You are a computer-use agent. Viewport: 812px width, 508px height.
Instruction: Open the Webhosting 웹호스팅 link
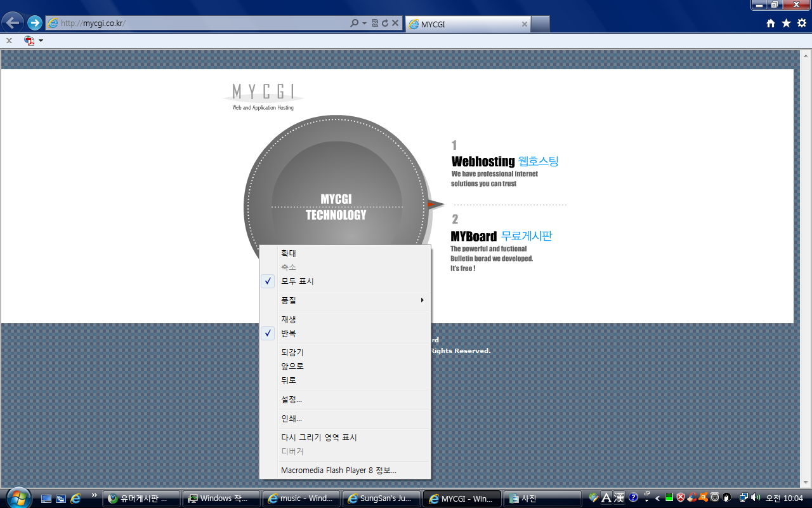(x=505, y=161)
